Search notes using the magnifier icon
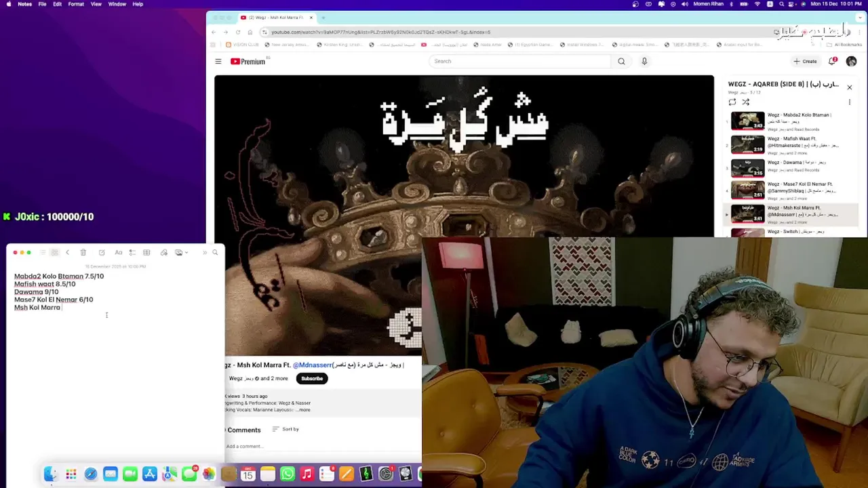868x488 pixels. 215,252
